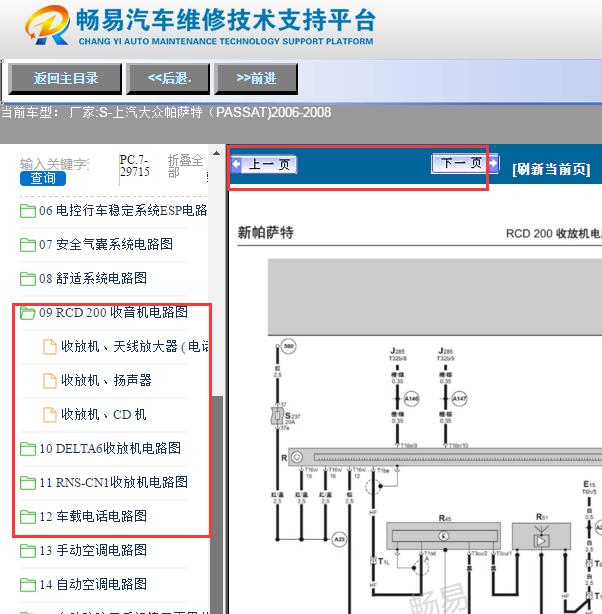Screen dimensions: 602x614
Task: Click the folder icon for 10 DELTA6收放机电路图
Action: pos(28,449)
